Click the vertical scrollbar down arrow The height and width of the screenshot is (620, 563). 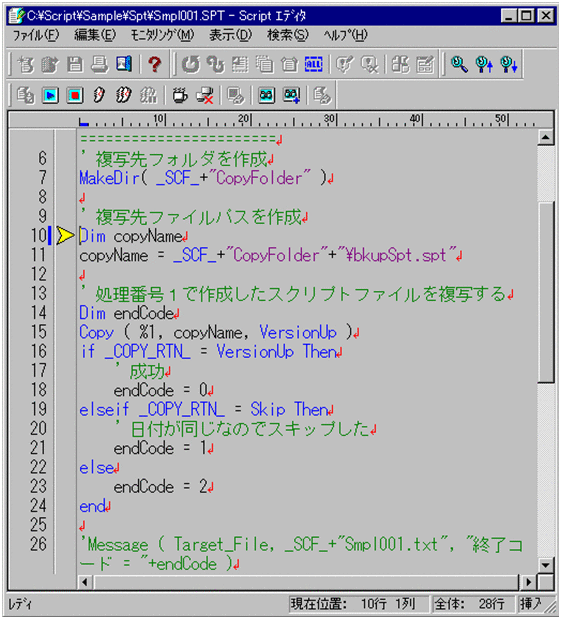click(x=546, y=564)
